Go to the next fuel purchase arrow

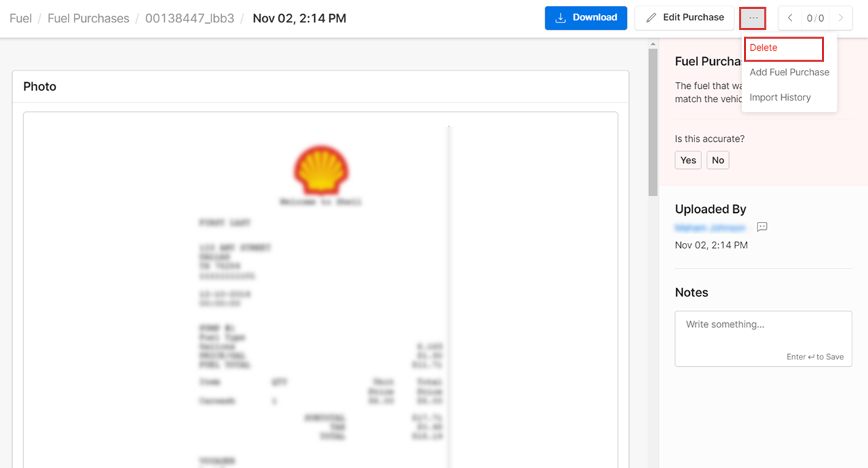coord(841,18)
